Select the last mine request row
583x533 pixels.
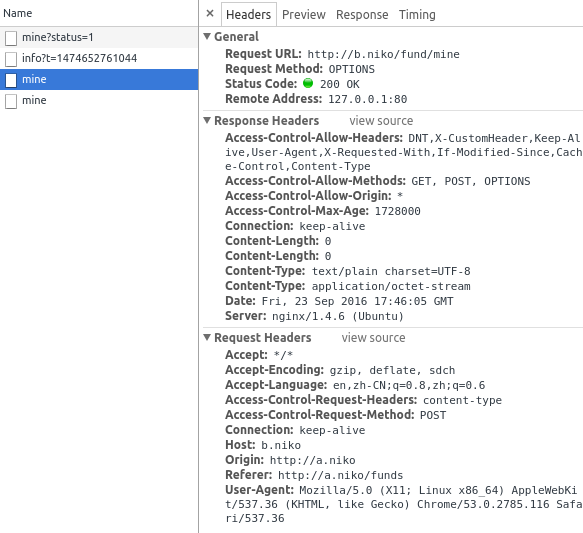click(x=99, y=100)
